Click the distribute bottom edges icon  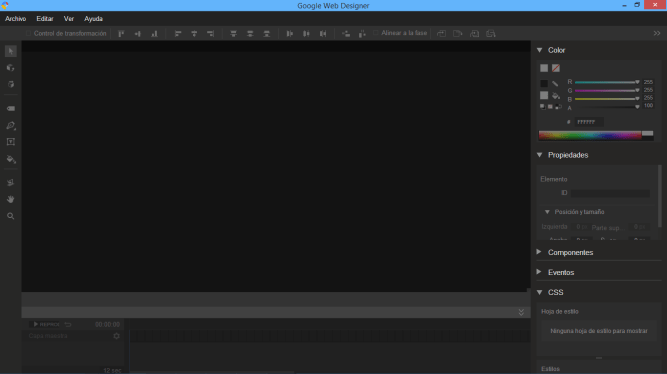pyautogui.click(x=267, y=34)
